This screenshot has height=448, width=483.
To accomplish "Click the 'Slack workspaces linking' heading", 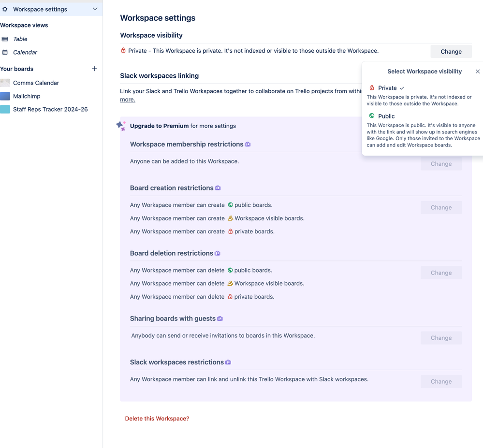I will click(x=159, y=76).
